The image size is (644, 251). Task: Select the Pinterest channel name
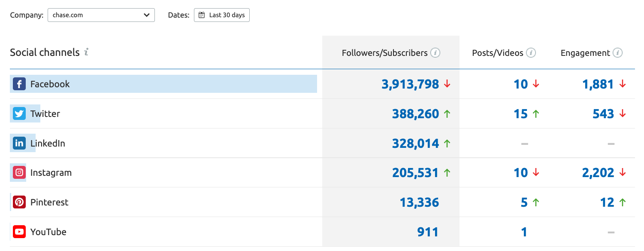pyautogui.click(x=49, y=202)
